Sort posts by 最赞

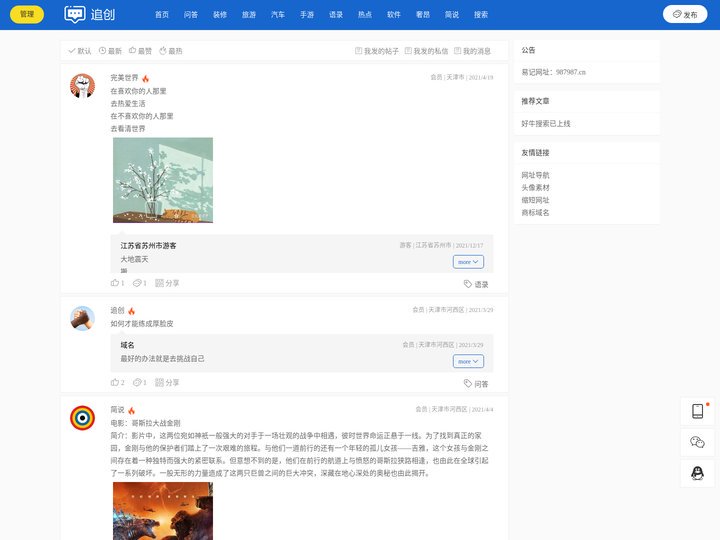pyautogui.click(x=141, y=51)
